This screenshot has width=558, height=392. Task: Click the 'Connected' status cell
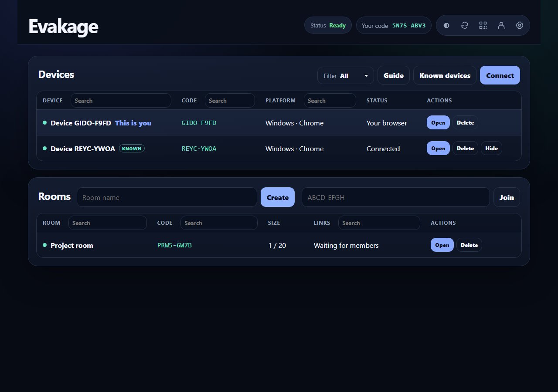tap(383, 149)
